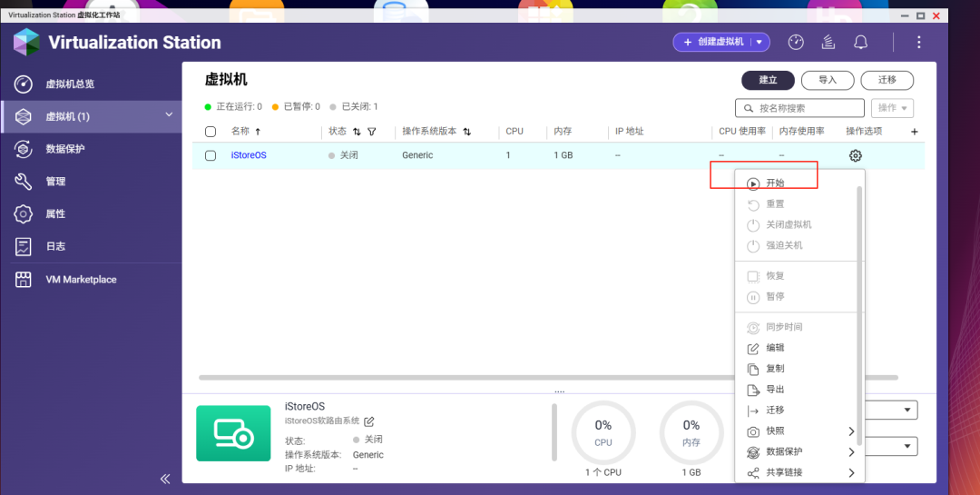Tick the iStoreOS row checkbox
This screenshot has width=980, height=495.
click(211, 155)
